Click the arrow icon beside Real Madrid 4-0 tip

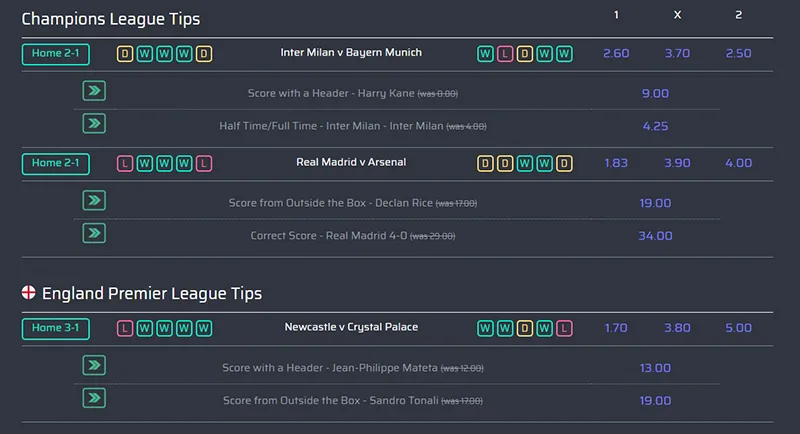click(x=94, y=233)
